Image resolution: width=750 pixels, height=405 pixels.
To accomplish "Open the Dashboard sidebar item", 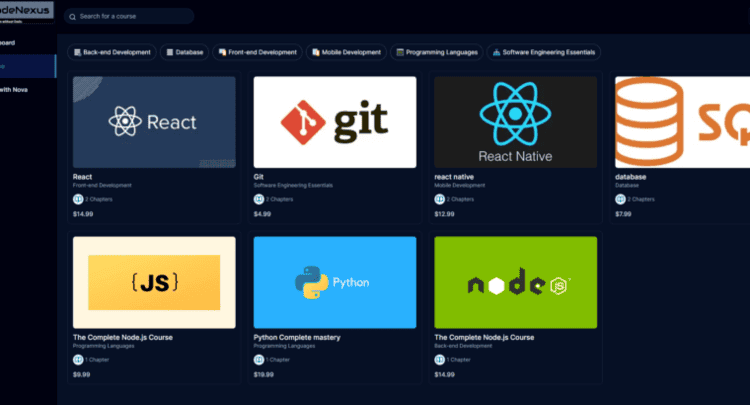I will coord(28,43).
